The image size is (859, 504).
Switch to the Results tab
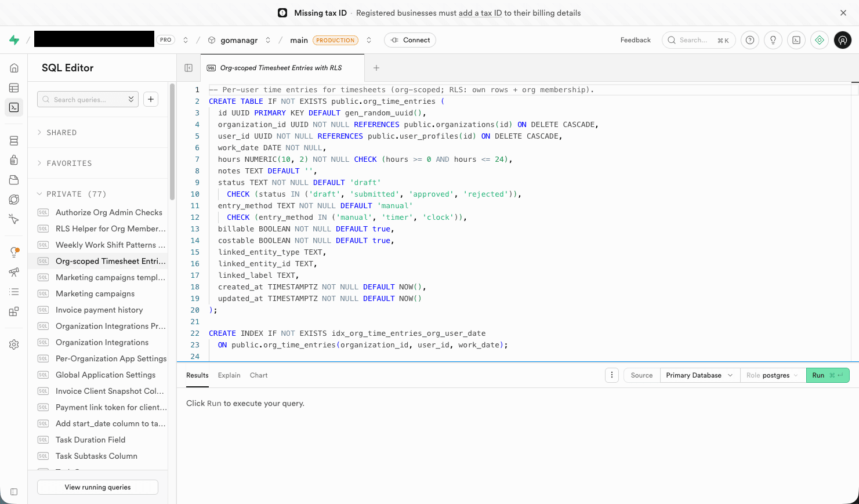[197, 375]
